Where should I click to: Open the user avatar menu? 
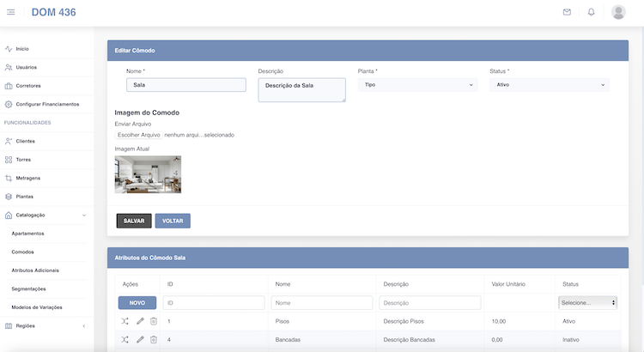[618, 12]
